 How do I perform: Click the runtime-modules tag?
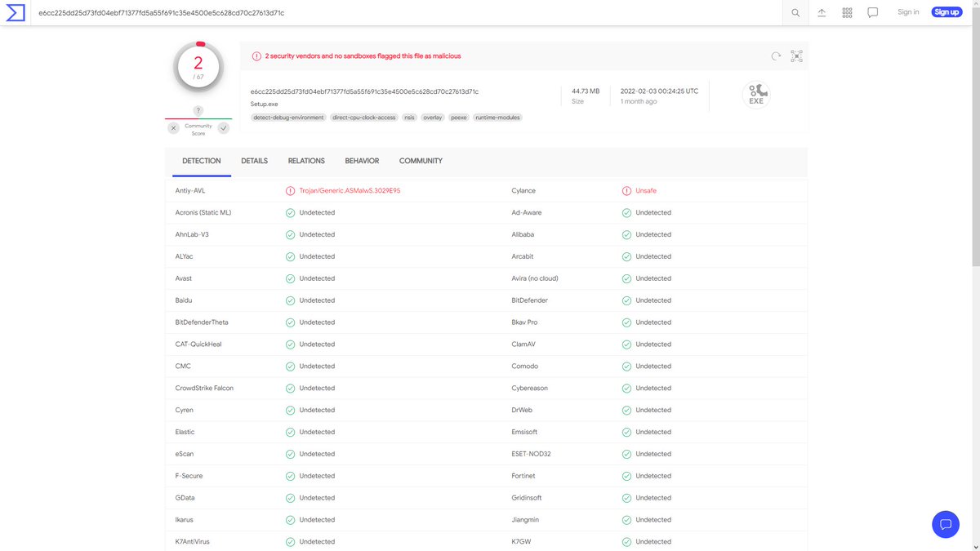497,118
